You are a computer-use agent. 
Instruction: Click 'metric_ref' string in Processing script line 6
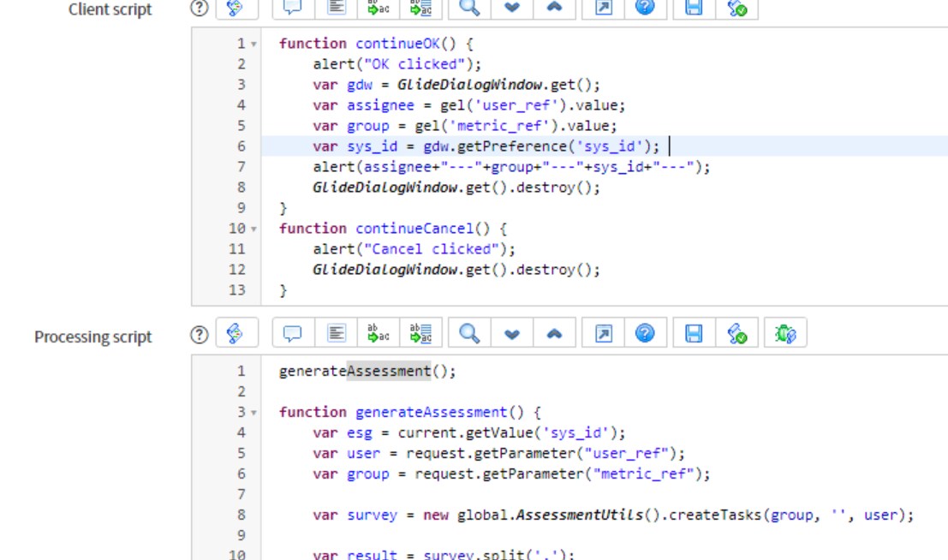pos(644,474)
